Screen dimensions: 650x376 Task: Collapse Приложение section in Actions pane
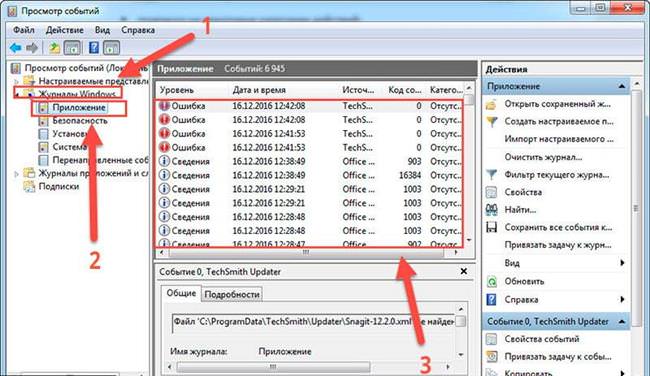click(x=622, y=87)
